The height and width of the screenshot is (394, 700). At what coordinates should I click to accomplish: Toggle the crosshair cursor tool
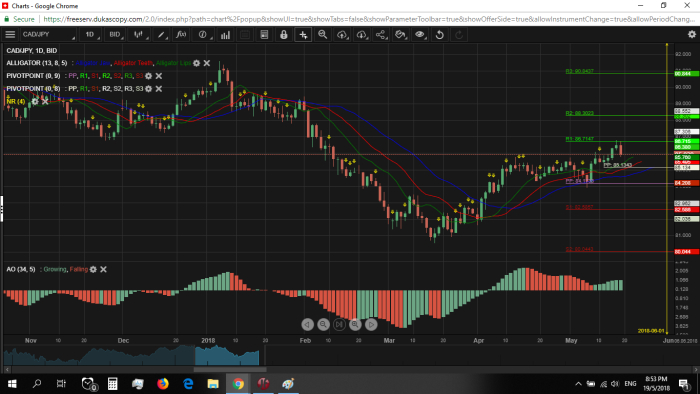click(x=303, y=34)
